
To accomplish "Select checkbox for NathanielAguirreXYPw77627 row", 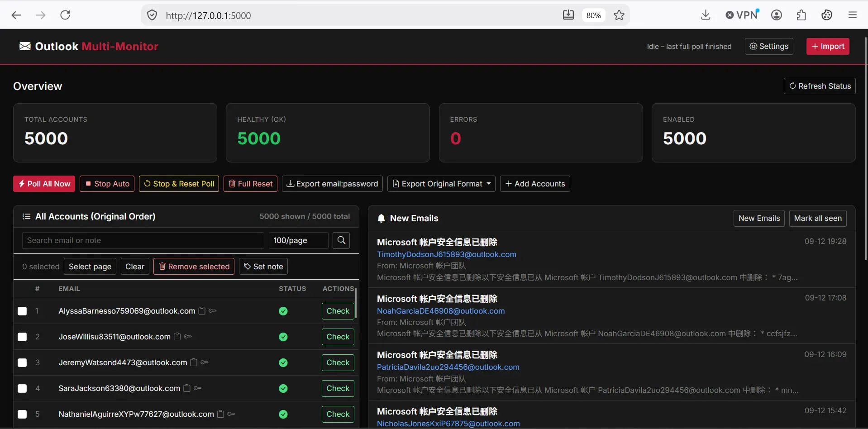I will click(22, 414).
